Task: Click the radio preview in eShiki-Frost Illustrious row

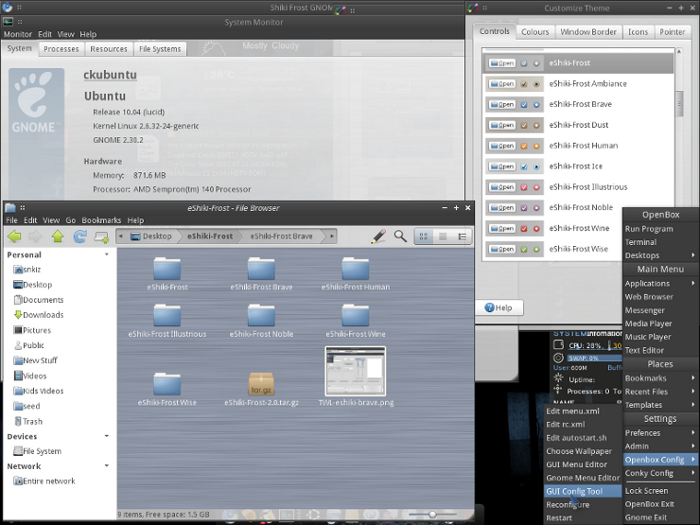Action: pos(537,188)
